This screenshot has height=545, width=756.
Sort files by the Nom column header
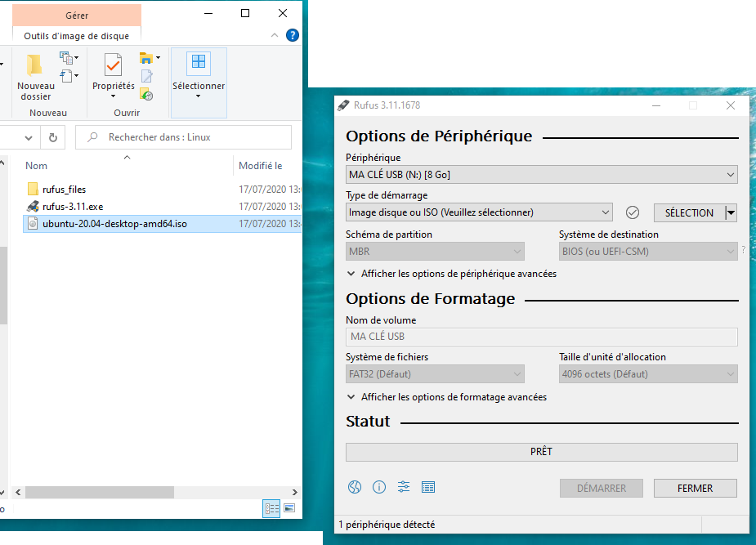36,166
